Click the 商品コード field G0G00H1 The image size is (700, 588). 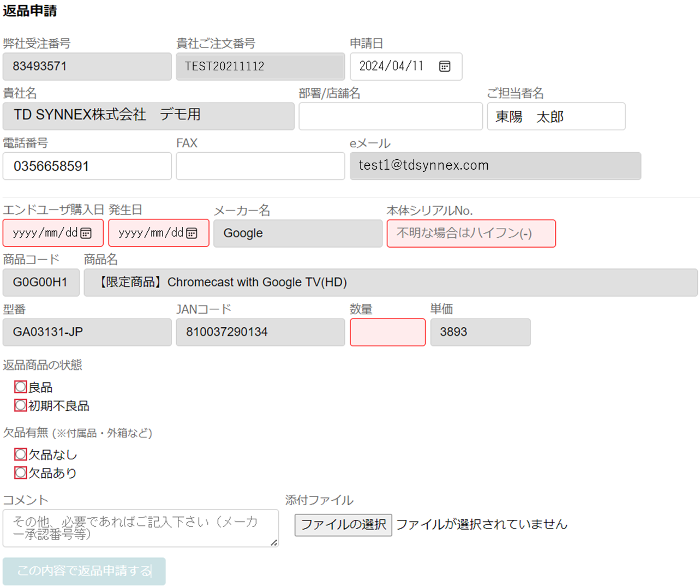click(x=41, y=283)
